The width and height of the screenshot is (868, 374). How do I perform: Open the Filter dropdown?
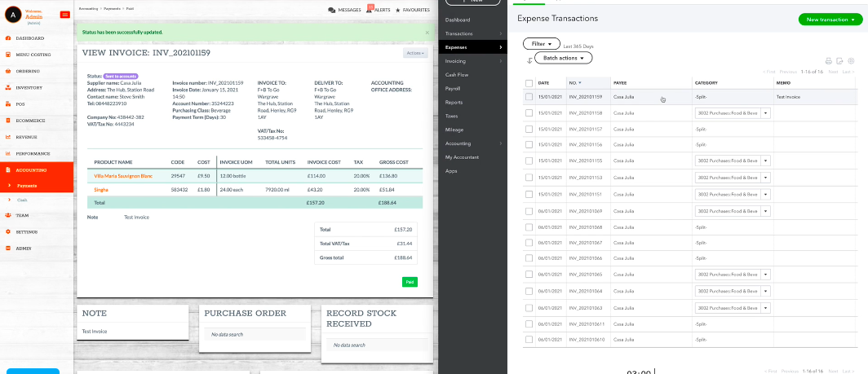[x=542, y=44]
